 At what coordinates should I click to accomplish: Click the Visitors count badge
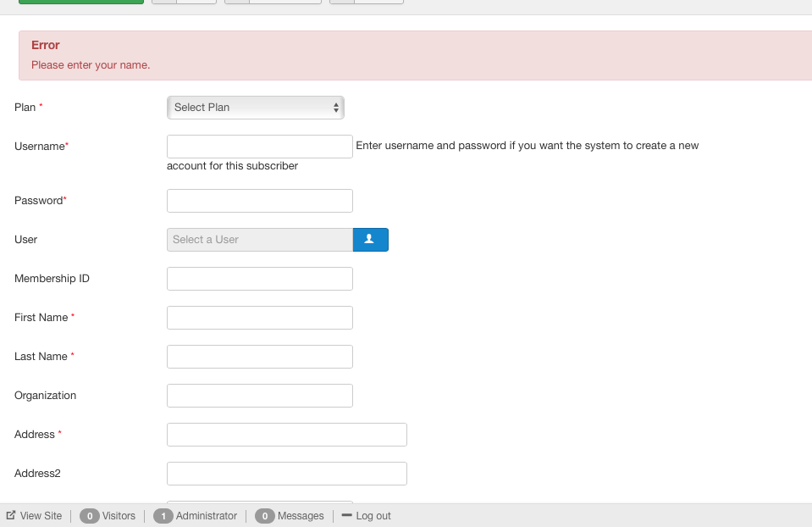[x=90, y=516]
